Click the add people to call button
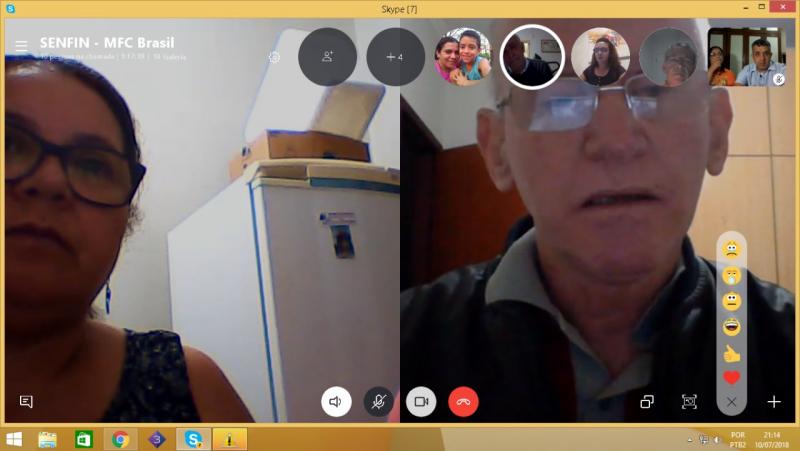The width and height of the screenshot is (800, 451). tap(327, 57)
